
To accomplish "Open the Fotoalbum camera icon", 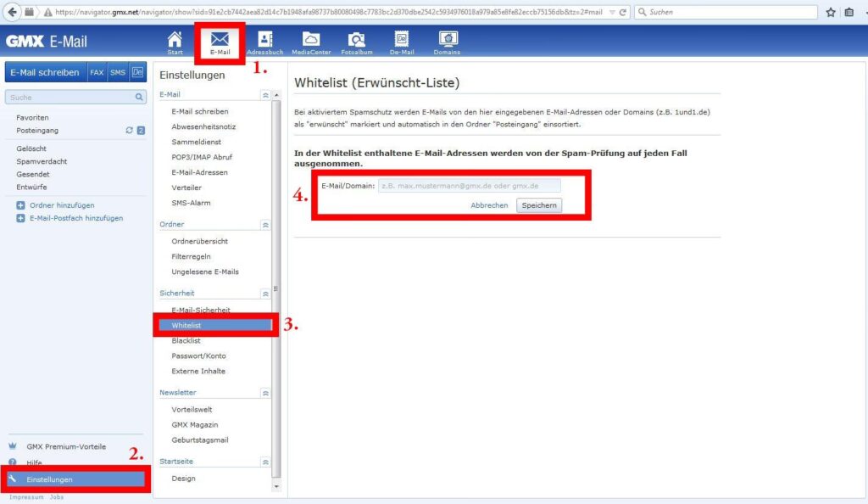I will pos(357,40).
